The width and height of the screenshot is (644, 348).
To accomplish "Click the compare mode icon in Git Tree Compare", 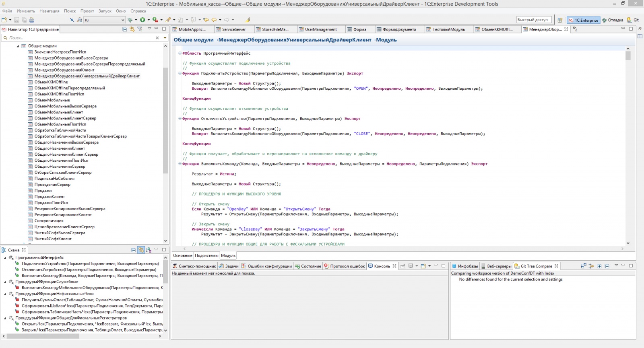I will click(584, 266).
